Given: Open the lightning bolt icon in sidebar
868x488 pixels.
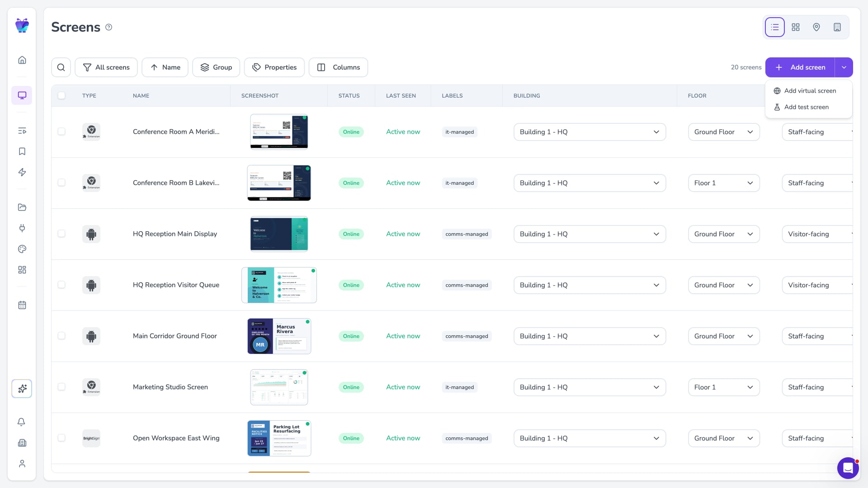Looking at the screenshot, I should (x=22, y=172).
